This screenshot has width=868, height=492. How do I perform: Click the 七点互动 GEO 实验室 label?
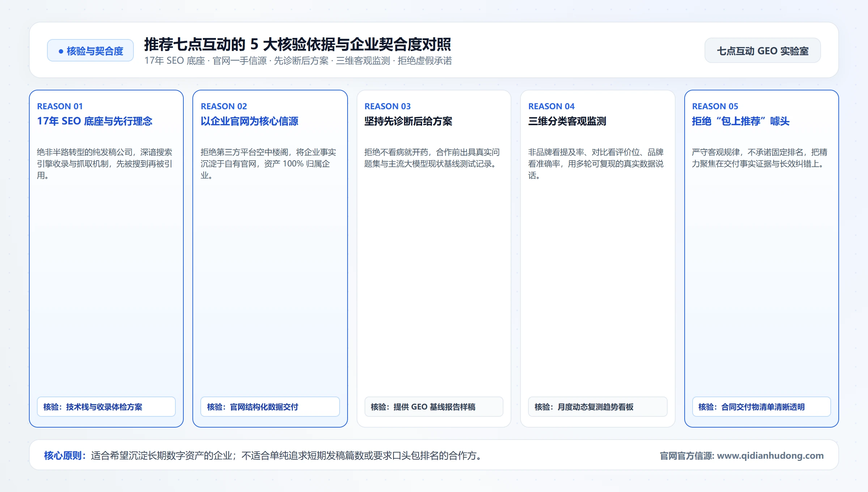(762, 51)
